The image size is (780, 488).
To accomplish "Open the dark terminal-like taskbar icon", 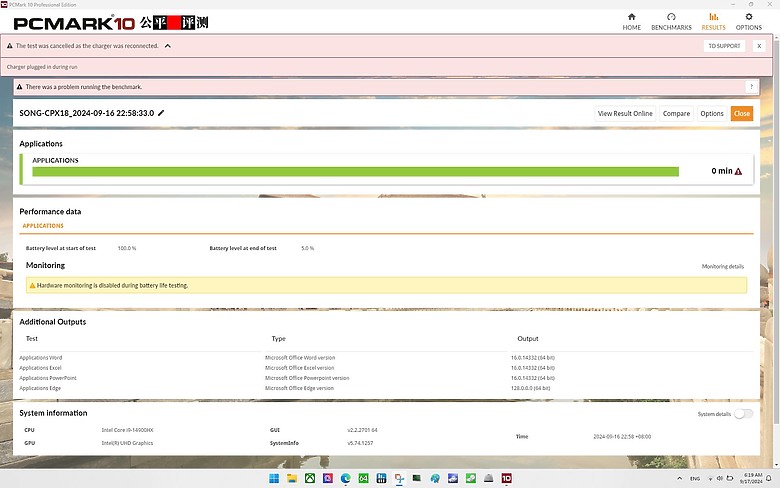I will (417, 479).
